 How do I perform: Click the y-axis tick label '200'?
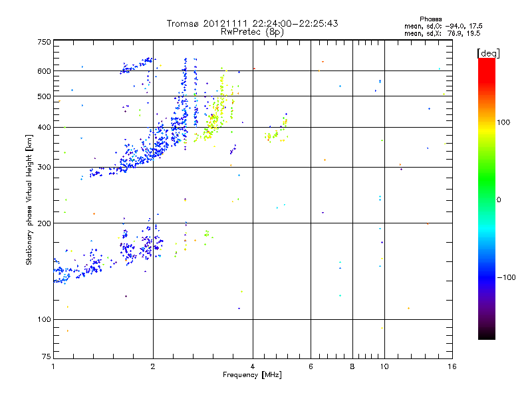[x=44, y=223]
